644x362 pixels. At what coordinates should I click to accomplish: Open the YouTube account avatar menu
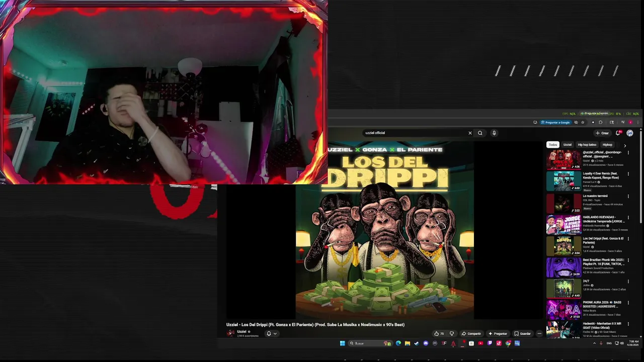(630, 133)
